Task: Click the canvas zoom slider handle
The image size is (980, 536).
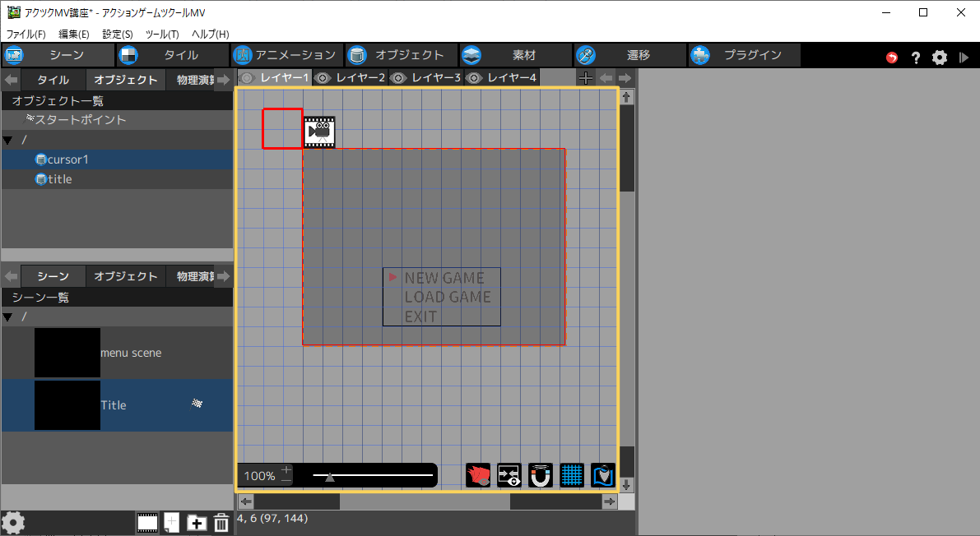Action: pyautogui.click(x=330, y=476)
